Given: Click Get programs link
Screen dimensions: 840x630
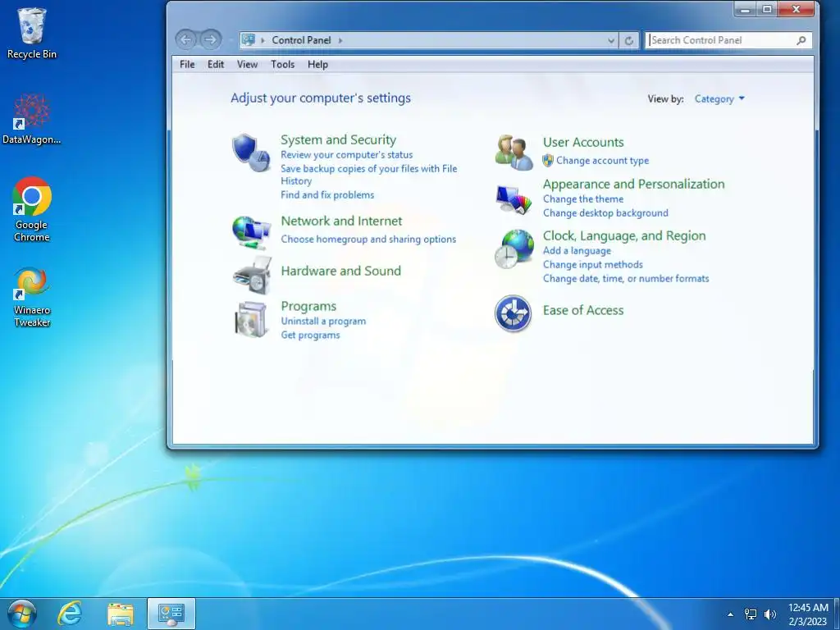Looking at the screenshot, I should tap(310, 335).
